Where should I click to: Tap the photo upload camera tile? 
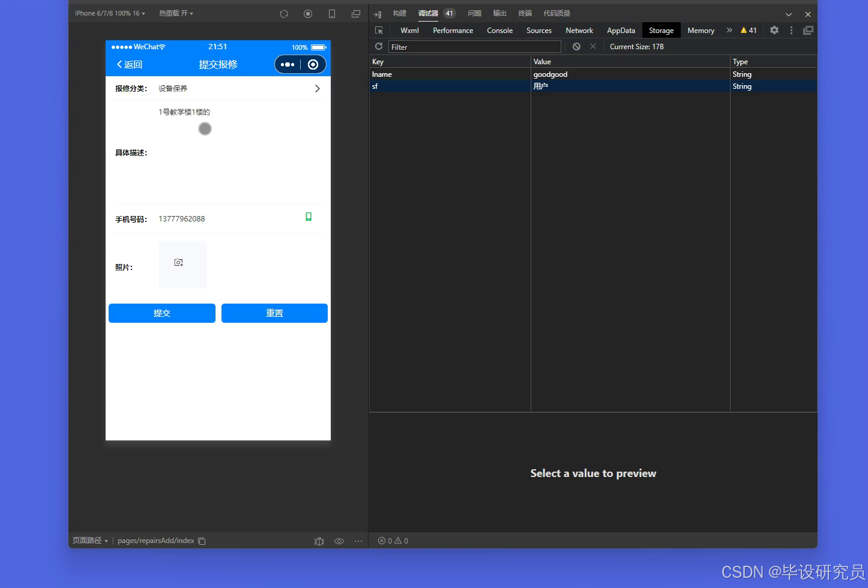[x=182, y=265]
